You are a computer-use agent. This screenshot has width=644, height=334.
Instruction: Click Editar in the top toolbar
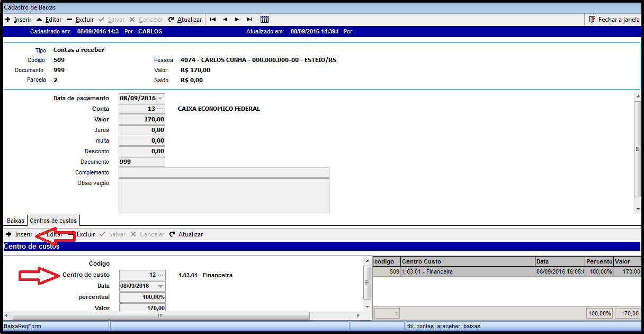tap(49, 20)
